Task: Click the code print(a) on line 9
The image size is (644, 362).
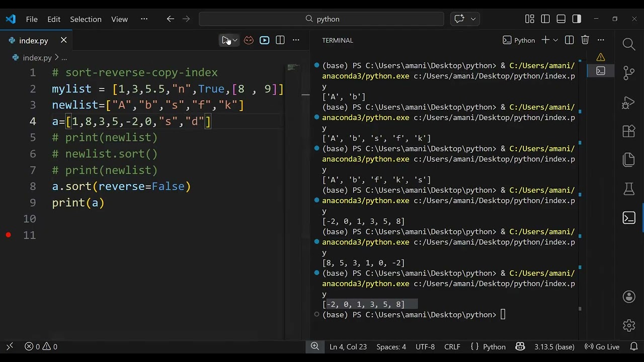Action: click(78, 203)
